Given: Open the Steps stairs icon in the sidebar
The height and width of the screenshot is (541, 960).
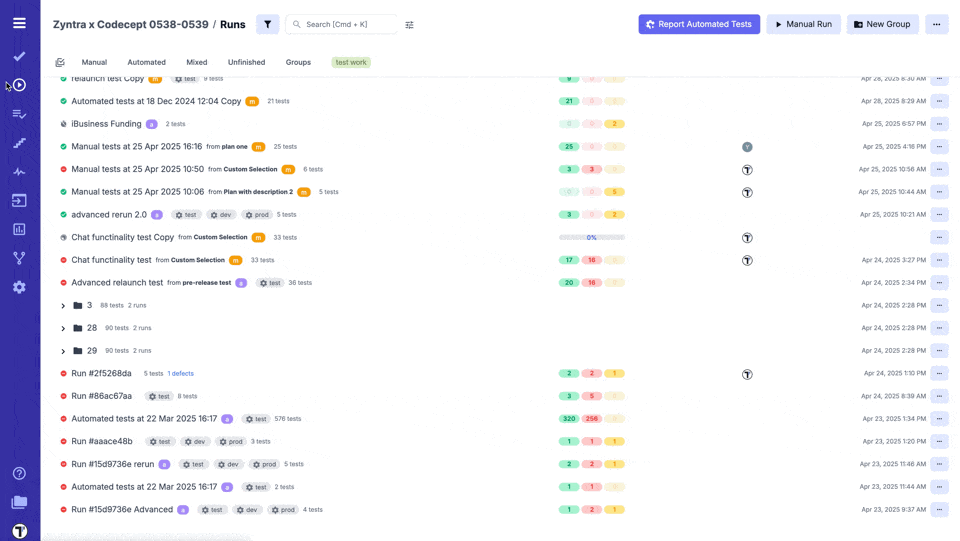Looking at the screenshot, I should pos(20,143).
